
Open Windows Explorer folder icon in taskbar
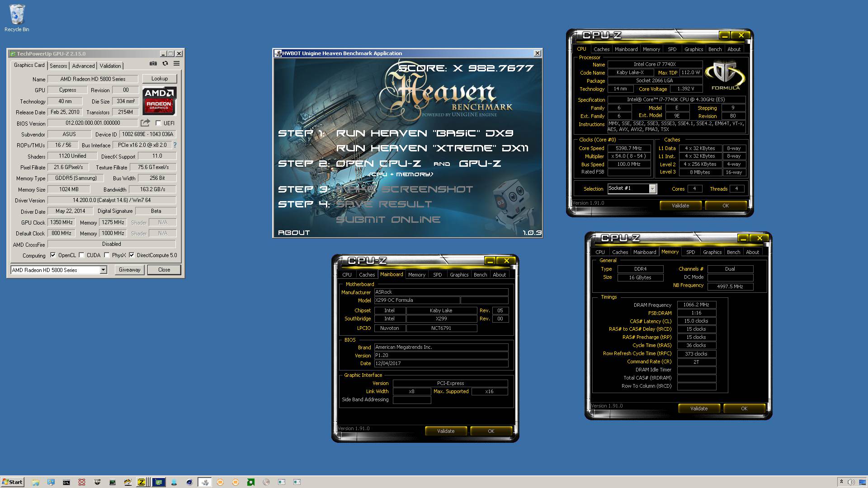36,482
